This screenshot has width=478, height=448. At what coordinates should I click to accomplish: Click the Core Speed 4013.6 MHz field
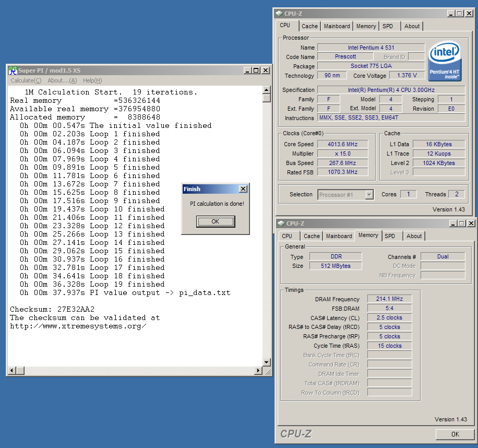343,144
